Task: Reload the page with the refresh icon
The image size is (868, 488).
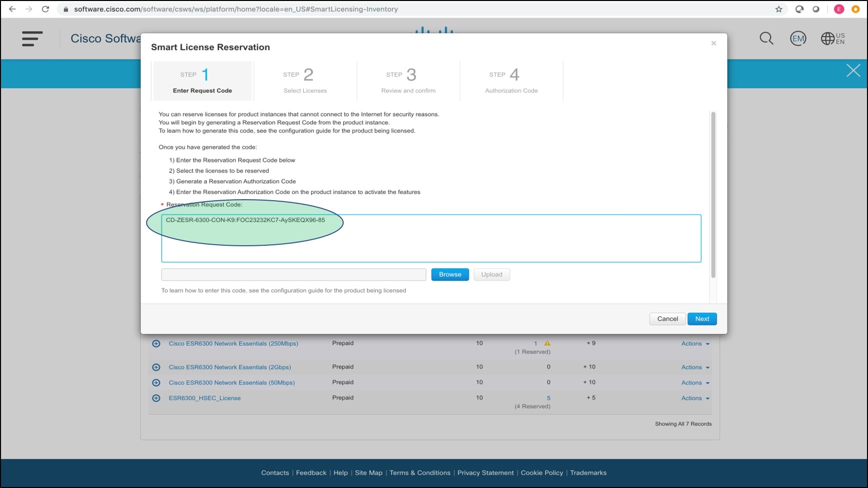Action: coord(46,9)
